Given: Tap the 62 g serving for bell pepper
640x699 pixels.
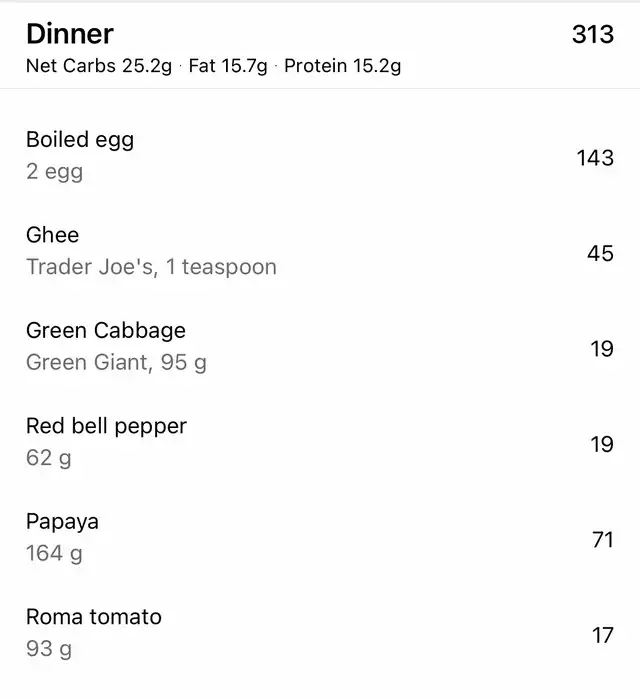Looking at the screenshot, I should (x=49, y=458).
